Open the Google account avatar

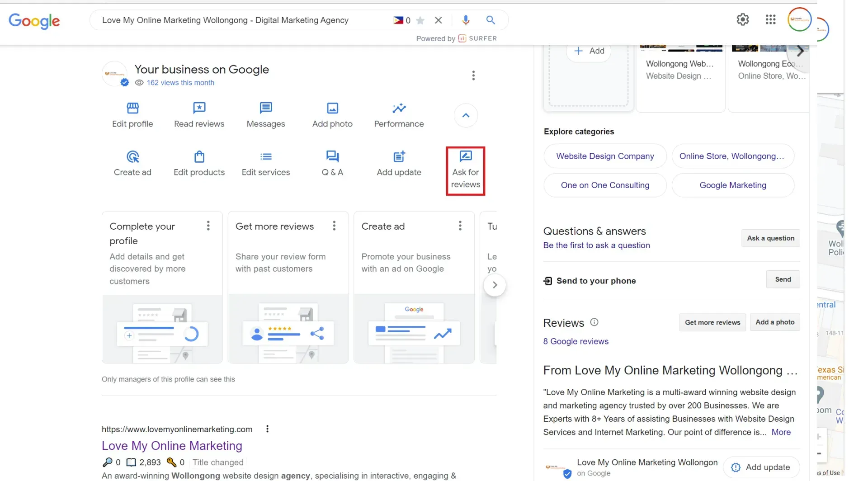(x=799, y=19)
